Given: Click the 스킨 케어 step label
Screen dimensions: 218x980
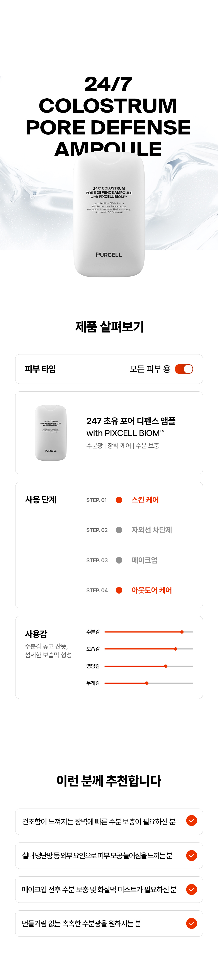Looking at the screenshot, I should pyautogui.click(x=145, y=500).
